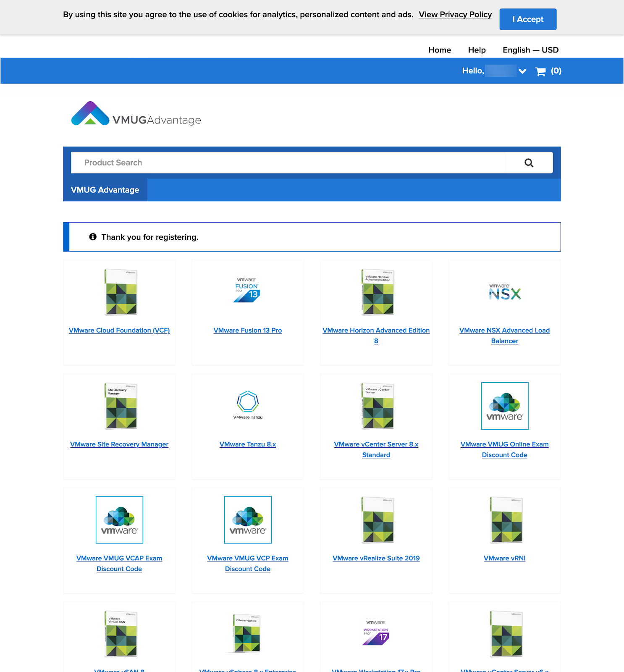The height and width of the screenshot is (672, 624).
Task: Click the vCenter Server v6.x box image
Action: click(x=506, y=634)
